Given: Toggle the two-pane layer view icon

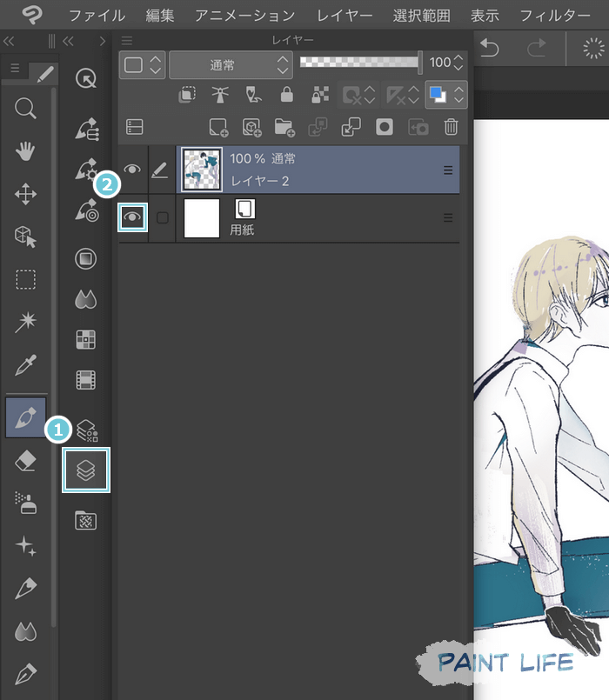Looking at the screenshot, I should (135, 127).
